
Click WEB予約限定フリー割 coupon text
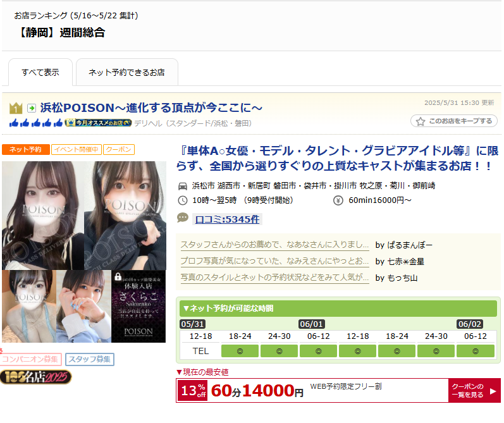tap(346, 386)
